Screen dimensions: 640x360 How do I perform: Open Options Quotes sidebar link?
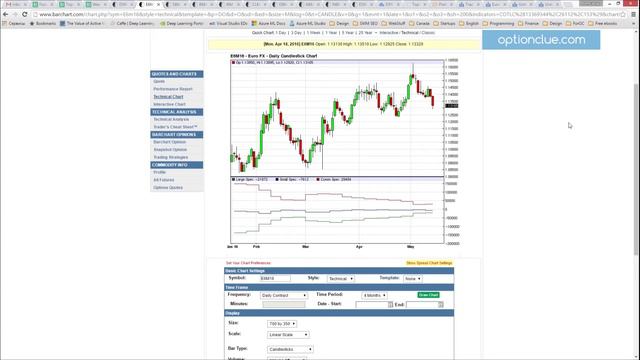coord(168,188)
